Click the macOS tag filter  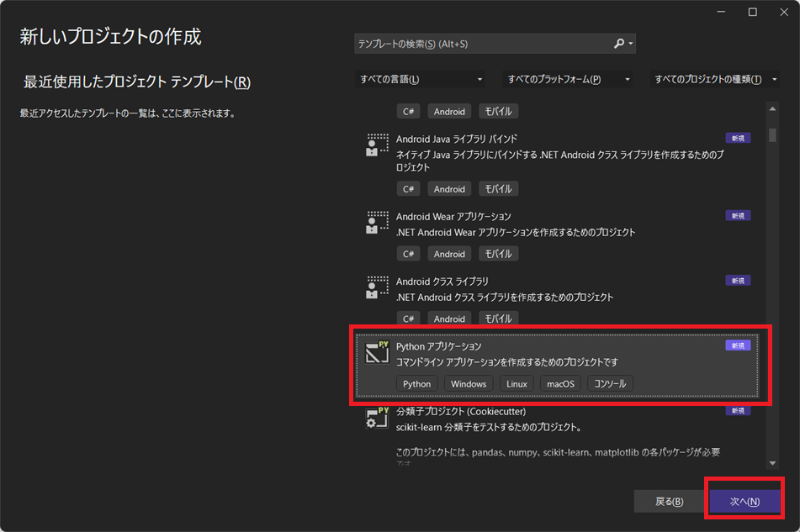click(559, 383)
